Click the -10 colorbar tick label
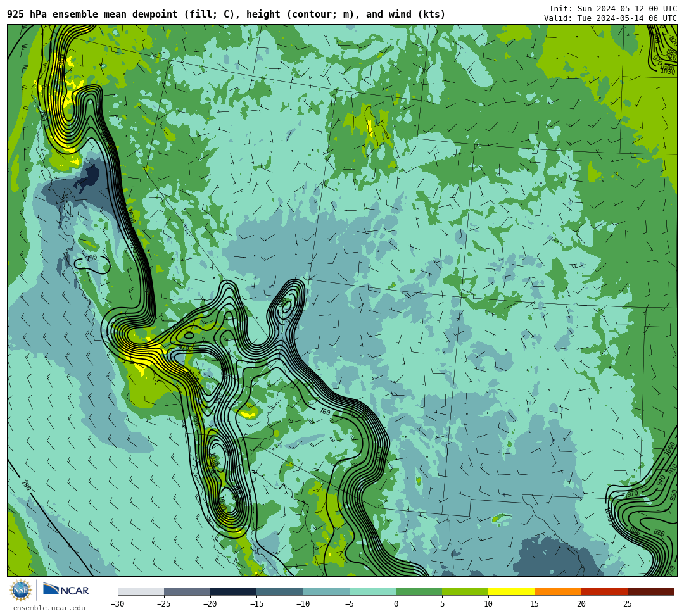Screen dimensions: 684x616 coord(303,604)
